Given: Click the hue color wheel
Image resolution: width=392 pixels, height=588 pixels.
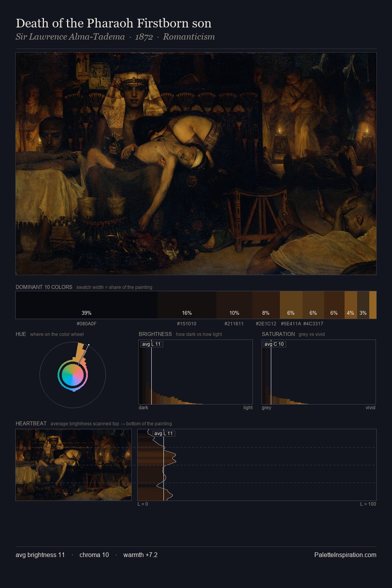Looking at the screenshot, I should click(x=73, y=375).
